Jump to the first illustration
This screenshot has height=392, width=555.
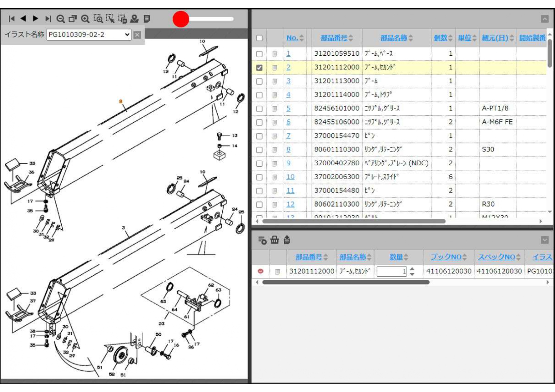pyautogui.click(x=12, y=19)
